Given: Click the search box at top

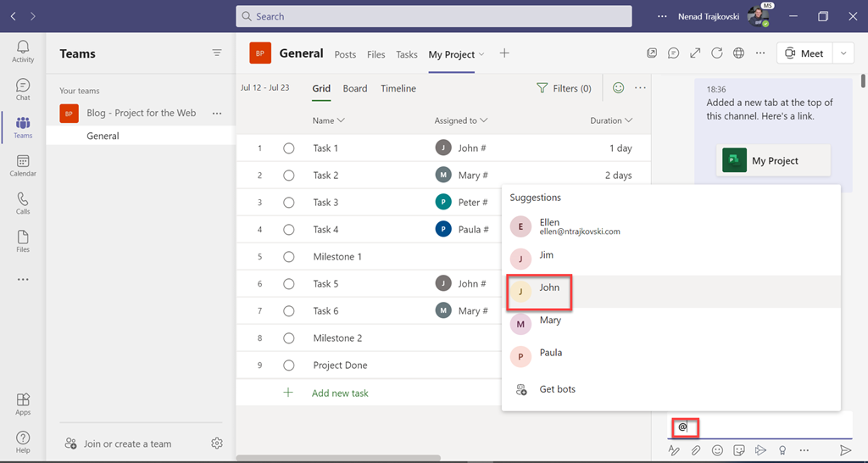Looking at the screenshot, I should click(x=433, y=16).
